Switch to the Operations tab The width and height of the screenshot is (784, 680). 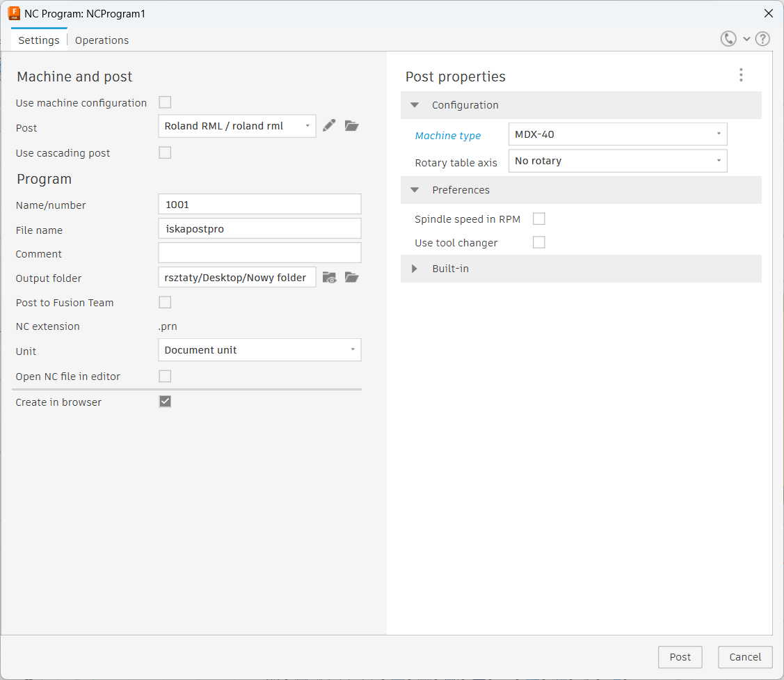click(x=102, y=40)
